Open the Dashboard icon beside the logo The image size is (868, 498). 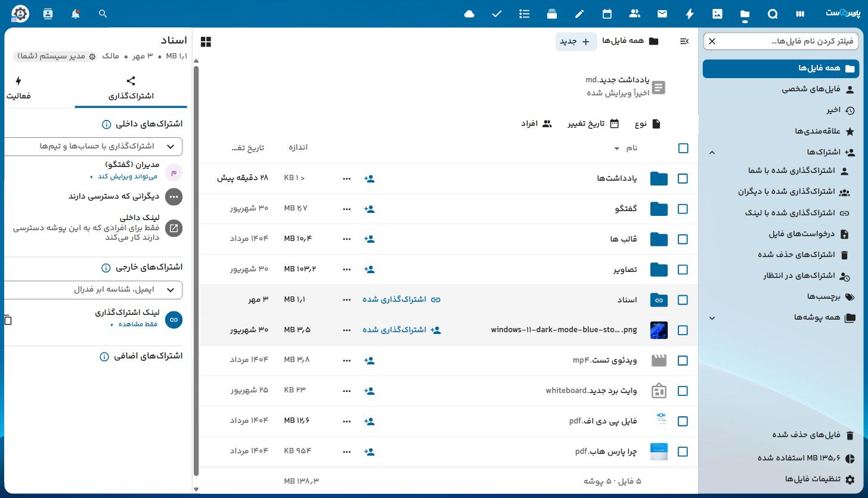click(x=800, y=14)
